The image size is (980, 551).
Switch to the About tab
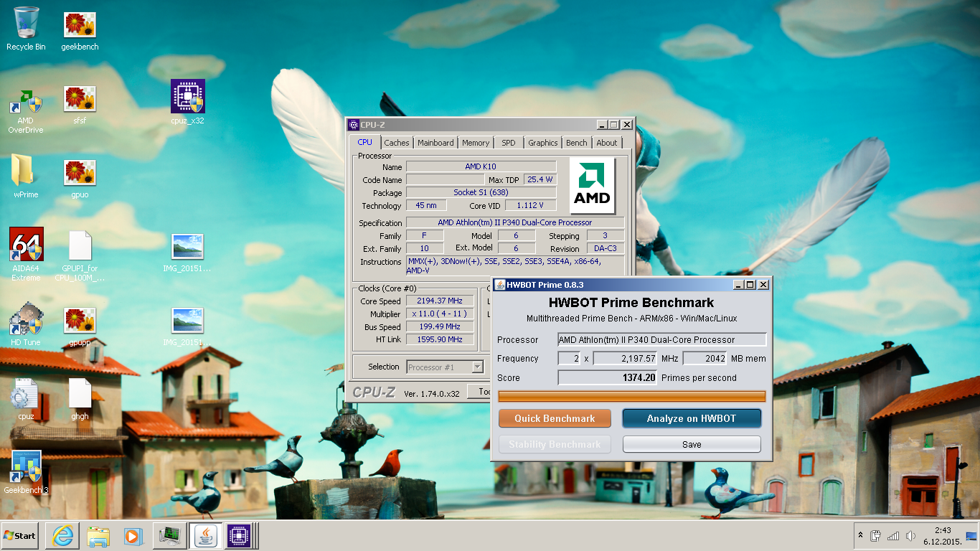tap(607, 143)
